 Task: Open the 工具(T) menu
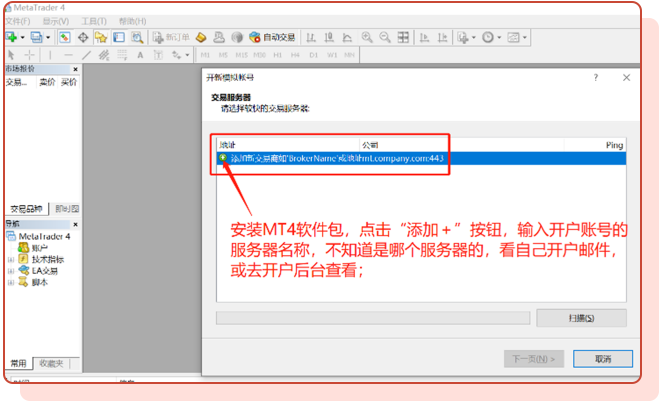(x=94, y=21)
